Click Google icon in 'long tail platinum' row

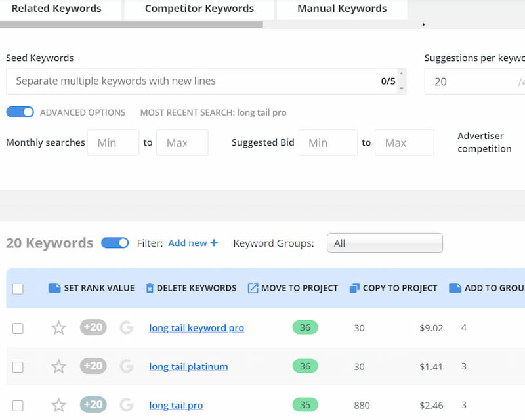pyautogui.click(x=127, y=366)
